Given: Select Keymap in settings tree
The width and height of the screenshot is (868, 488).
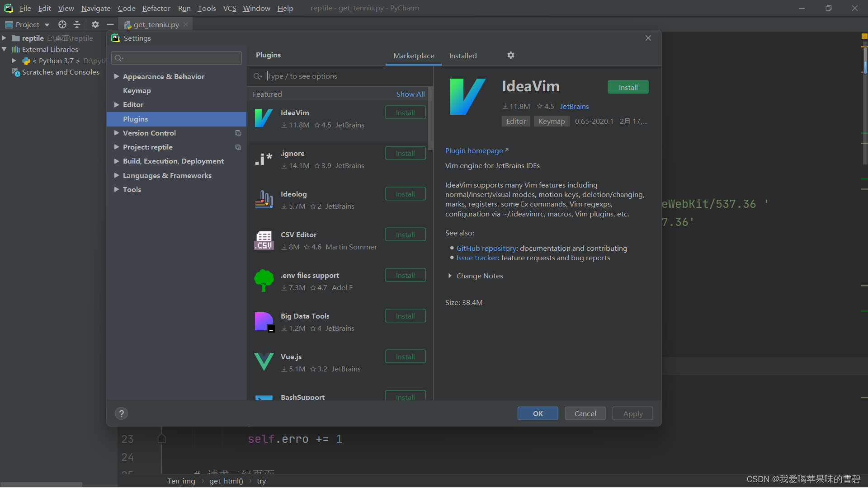Looking at the screenshot, I should [137, 90].
